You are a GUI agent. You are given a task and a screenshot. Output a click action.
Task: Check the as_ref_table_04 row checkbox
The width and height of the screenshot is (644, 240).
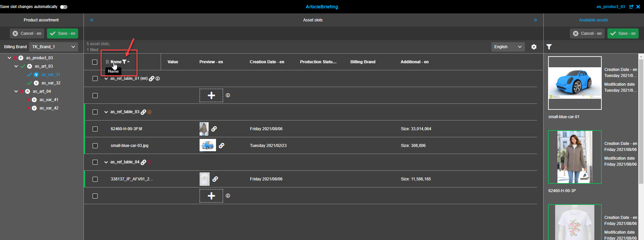95,162
